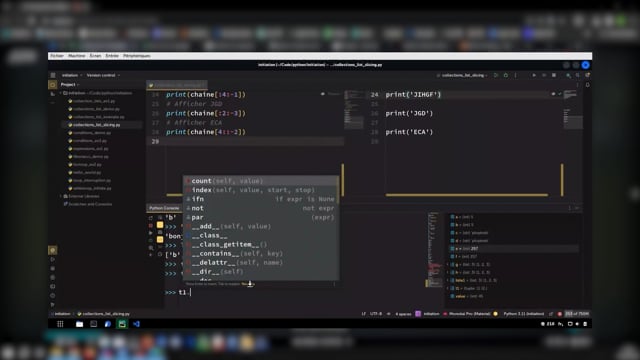Select the Python Console tab
The width and height of the screenshot is (640, 360).
tap(164, 208)
